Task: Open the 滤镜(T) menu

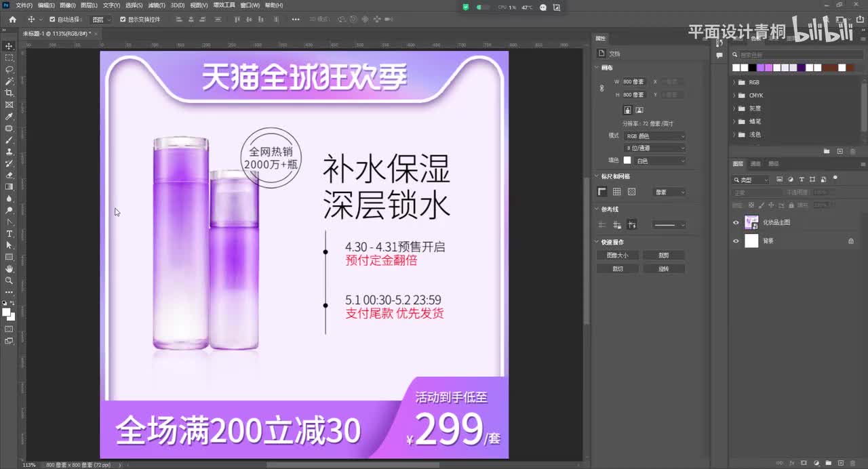Action: 155,5
